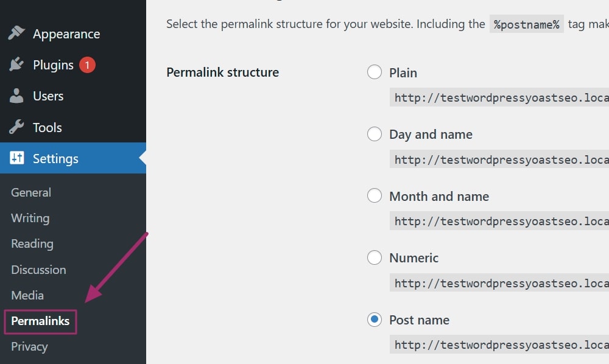Open Media settings submenu item
The width and height of the screenshot is (609, 364).
tap(27, 295)
